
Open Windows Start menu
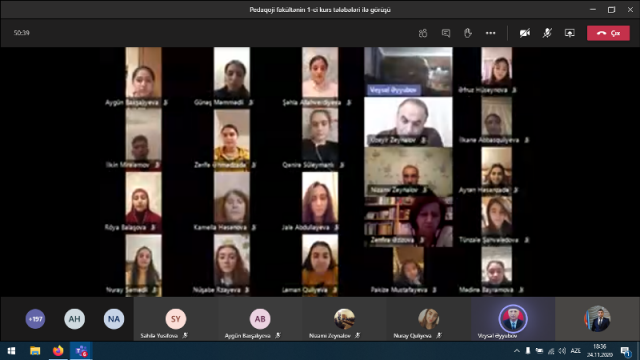[11, 351]
